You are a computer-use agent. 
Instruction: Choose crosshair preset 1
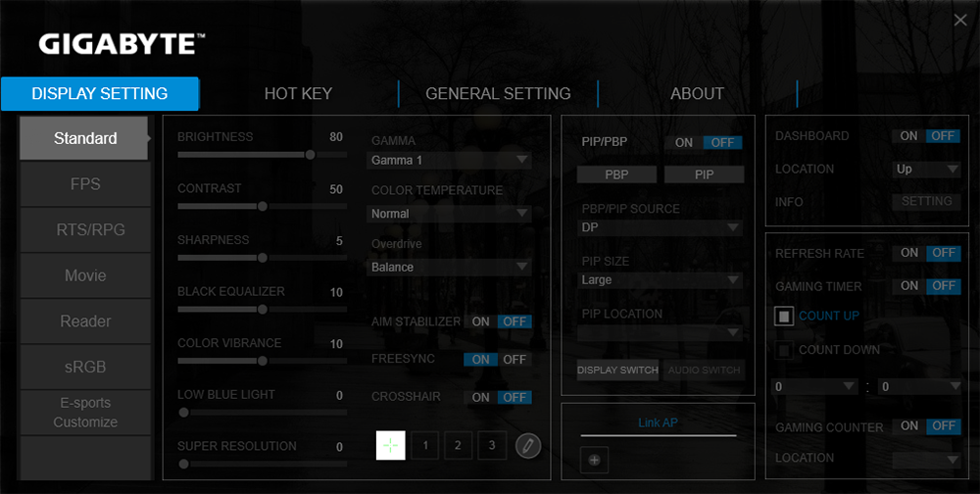coord(424,445)
